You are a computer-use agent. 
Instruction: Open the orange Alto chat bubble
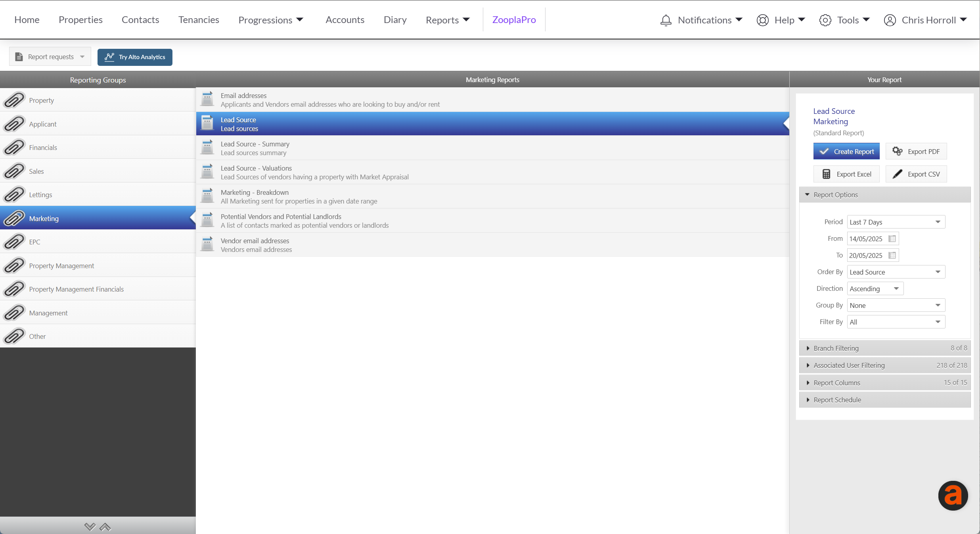pos(953,495)
